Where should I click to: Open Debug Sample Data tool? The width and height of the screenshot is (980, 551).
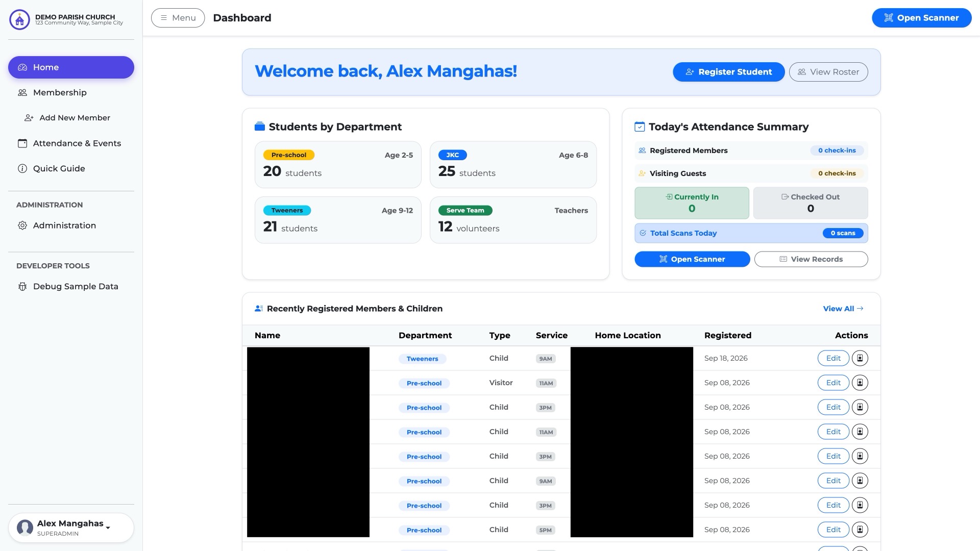71,287
